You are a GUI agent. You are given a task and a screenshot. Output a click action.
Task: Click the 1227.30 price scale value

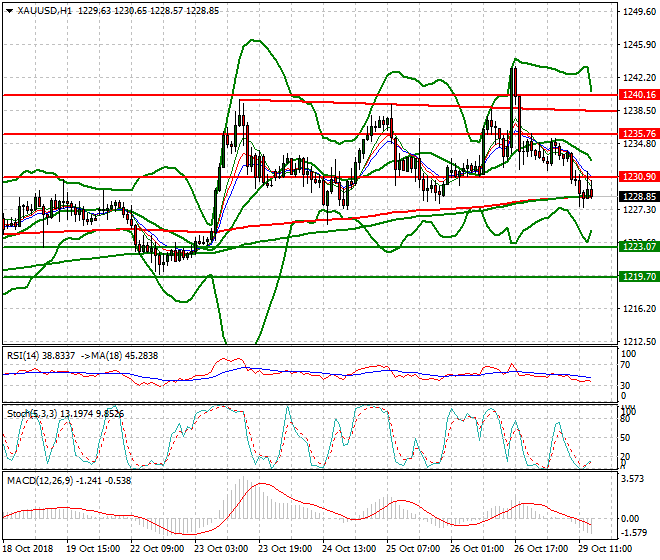point(639,209)
